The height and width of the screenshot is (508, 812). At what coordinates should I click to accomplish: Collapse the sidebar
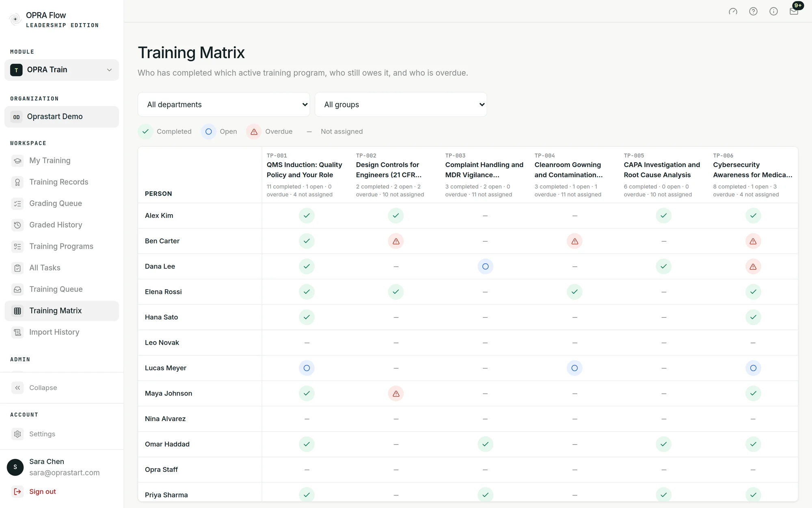[62, 388]
